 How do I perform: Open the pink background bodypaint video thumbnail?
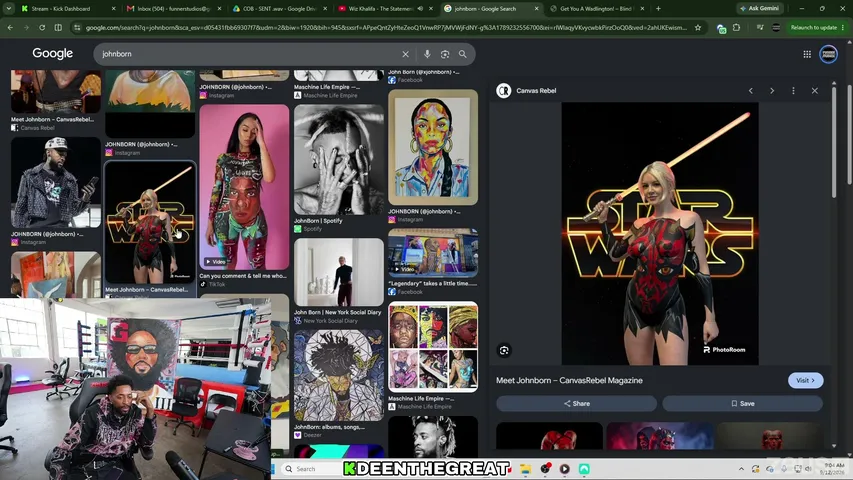point(244,187)
